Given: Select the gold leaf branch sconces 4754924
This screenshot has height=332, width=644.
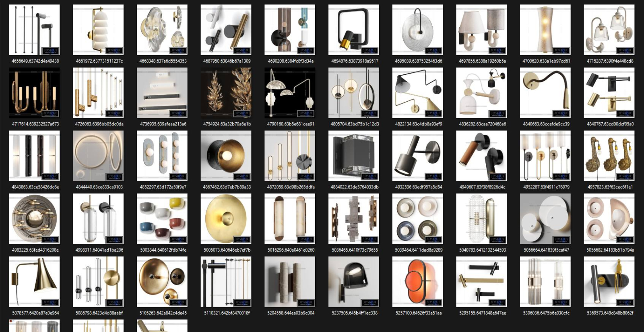Looking at the screenshot, I should click(x=226, y=92).
